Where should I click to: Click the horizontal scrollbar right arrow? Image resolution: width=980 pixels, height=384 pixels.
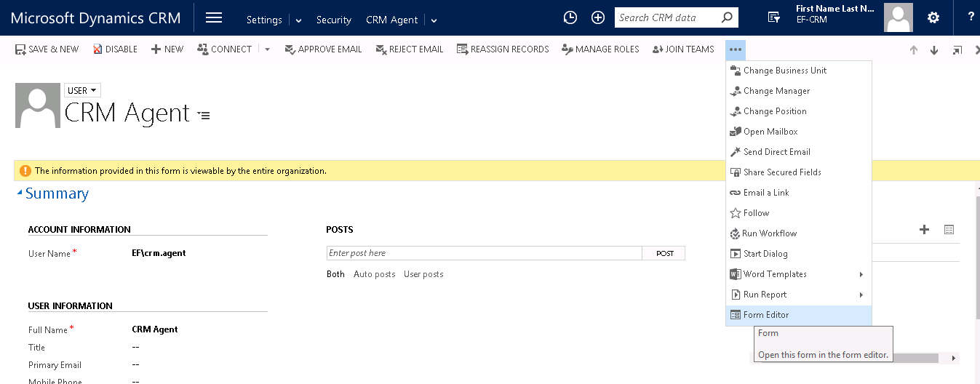(953, 359)
